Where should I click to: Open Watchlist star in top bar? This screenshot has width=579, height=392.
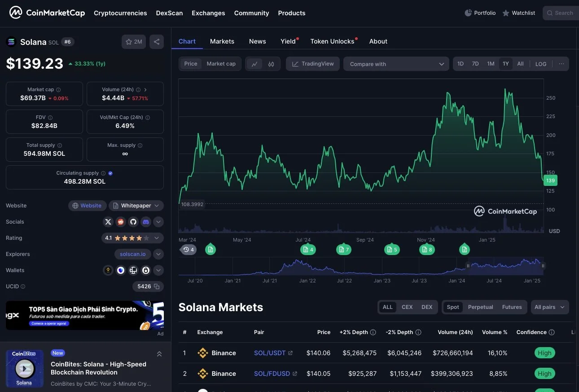coord(506,13)
